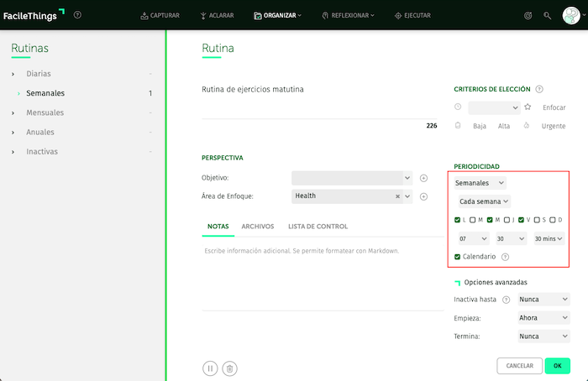Open the Semanales periodicity dropdown

click(480, 182)
